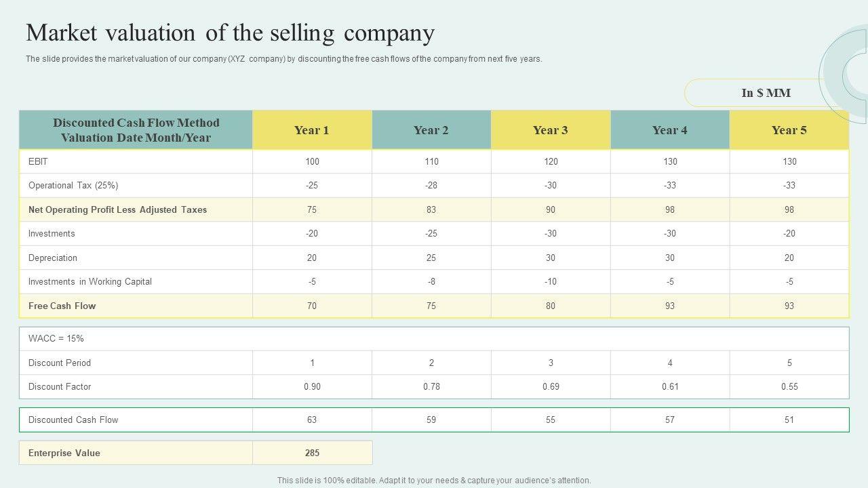Screen dimensions: 868x488
Task: Select the 'Discount Factor' row label
Action: pos(60,387)
